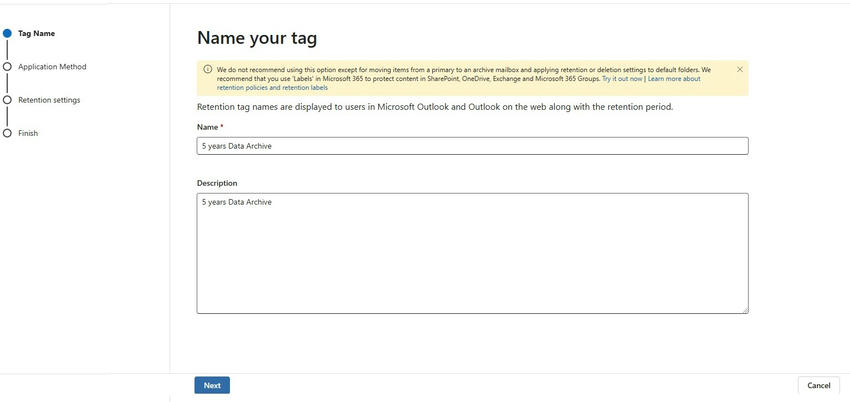This screenshot has height=402, width=850.
Task: Click inside the Name text field
Action: coord(472,146)
